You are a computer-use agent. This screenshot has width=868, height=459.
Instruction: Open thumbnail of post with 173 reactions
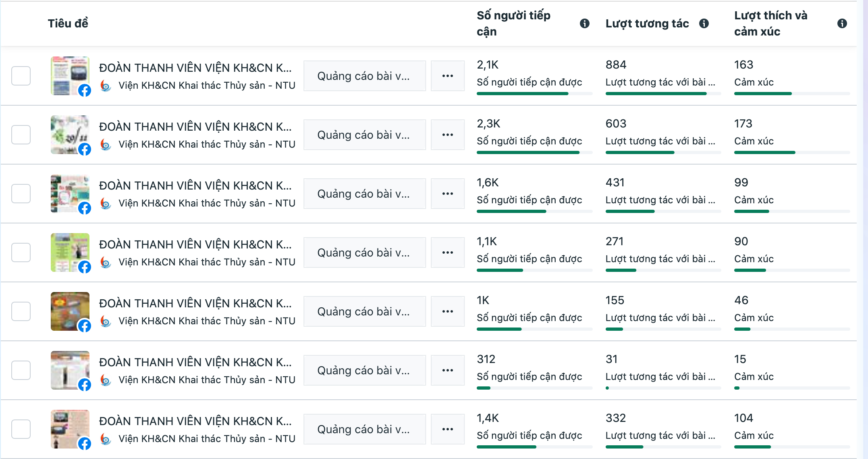(x=70, y=135)
